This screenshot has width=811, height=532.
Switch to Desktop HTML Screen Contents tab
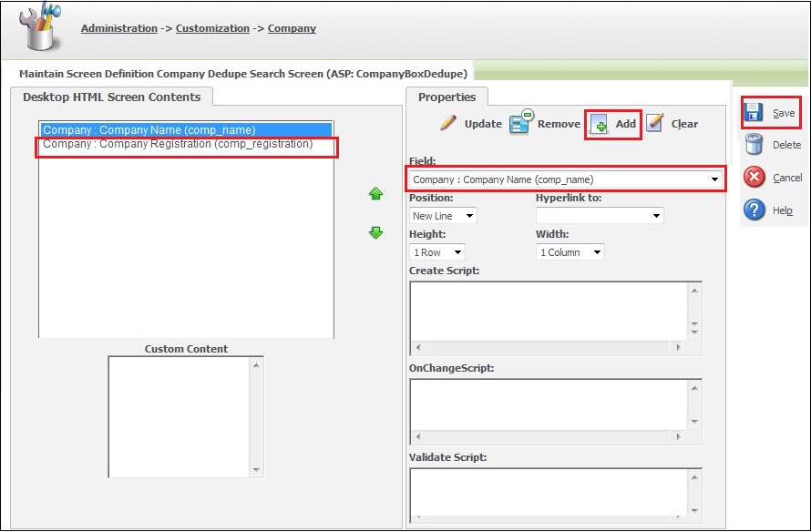[x=112, y=97]
